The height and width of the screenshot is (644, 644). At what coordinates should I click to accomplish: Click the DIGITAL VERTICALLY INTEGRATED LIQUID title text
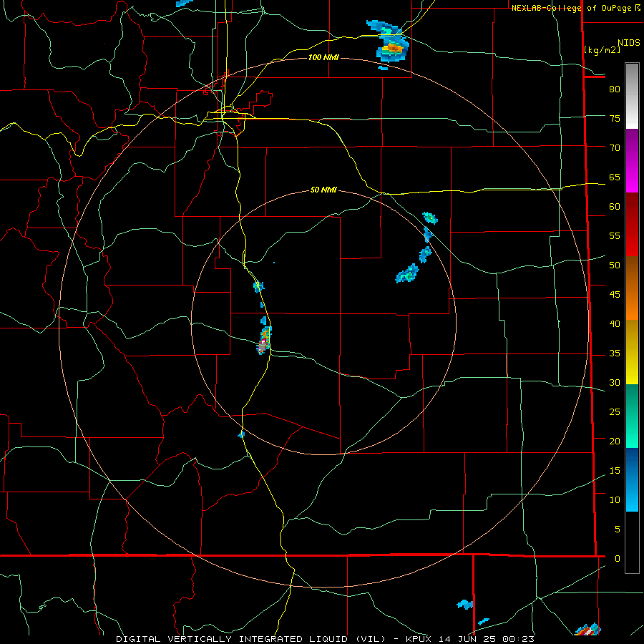(233, 639)
